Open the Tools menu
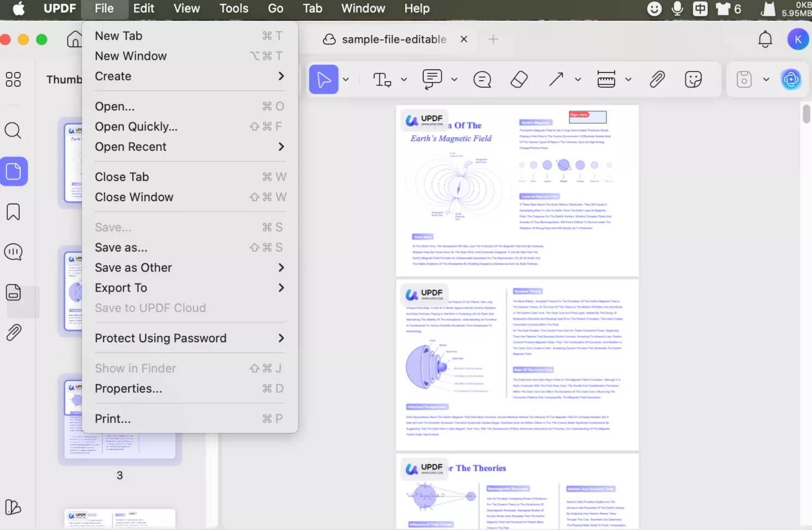This screenshot has height=530, width=812. (233, 8)
